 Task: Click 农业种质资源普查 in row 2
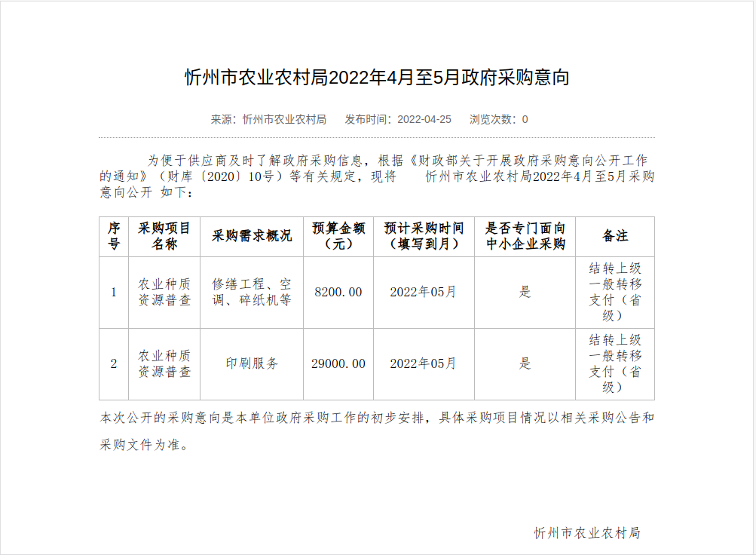(x=164, y=363)
